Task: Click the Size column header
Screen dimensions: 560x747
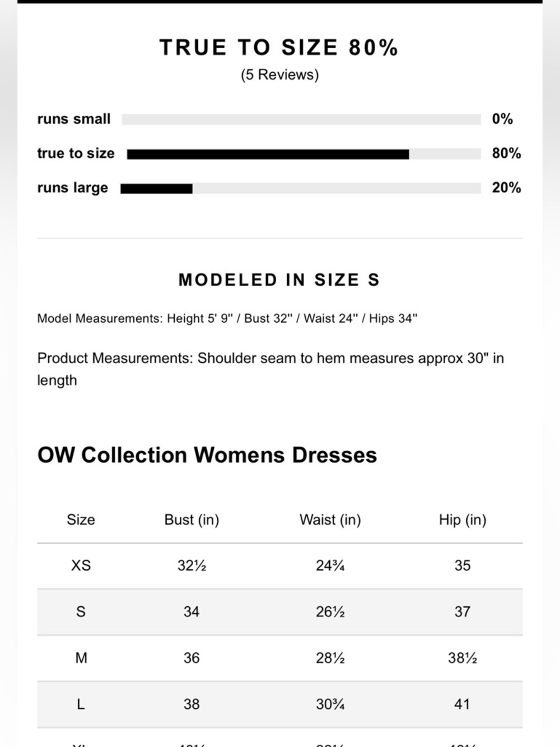Action: (x=81, y=519)
